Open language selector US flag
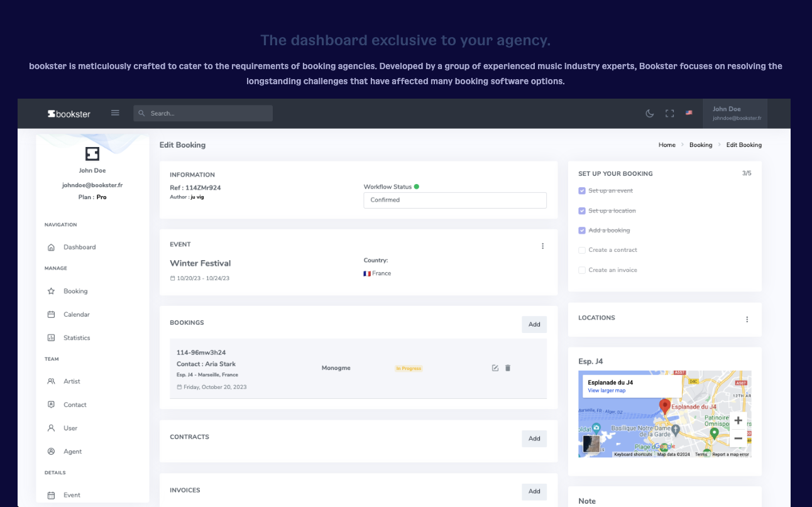This screenshot has width=812, height=507. point(689,113)
